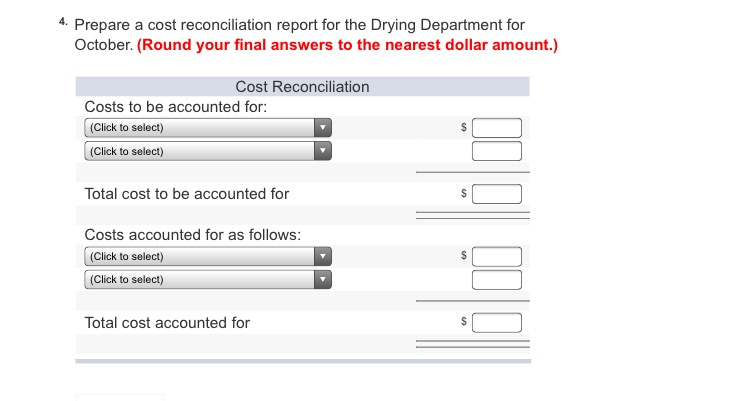Open first dropdown under Costs accounted for as follows
Viewport: 750px width, 401px height.
pos(198,256)
